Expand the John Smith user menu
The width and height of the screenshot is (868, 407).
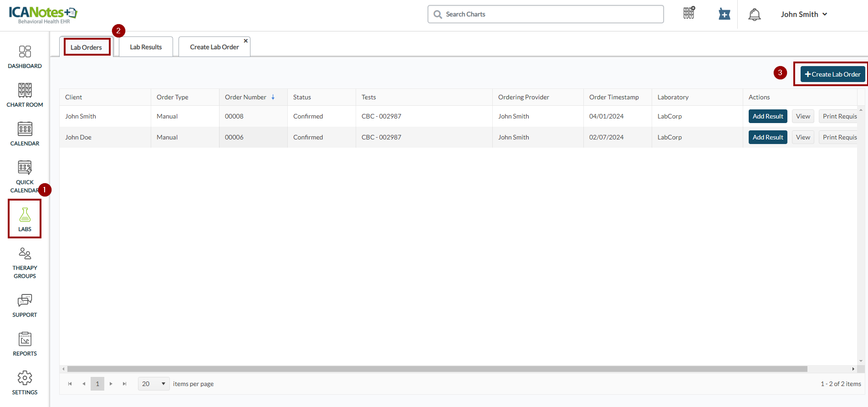[x=803, y=15]
